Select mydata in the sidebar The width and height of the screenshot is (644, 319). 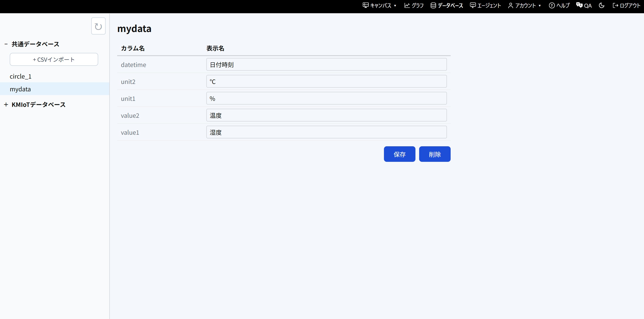point(20,89)
